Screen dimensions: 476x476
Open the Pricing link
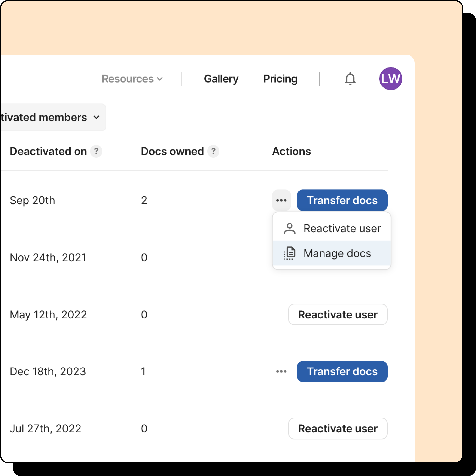(280, 79)
